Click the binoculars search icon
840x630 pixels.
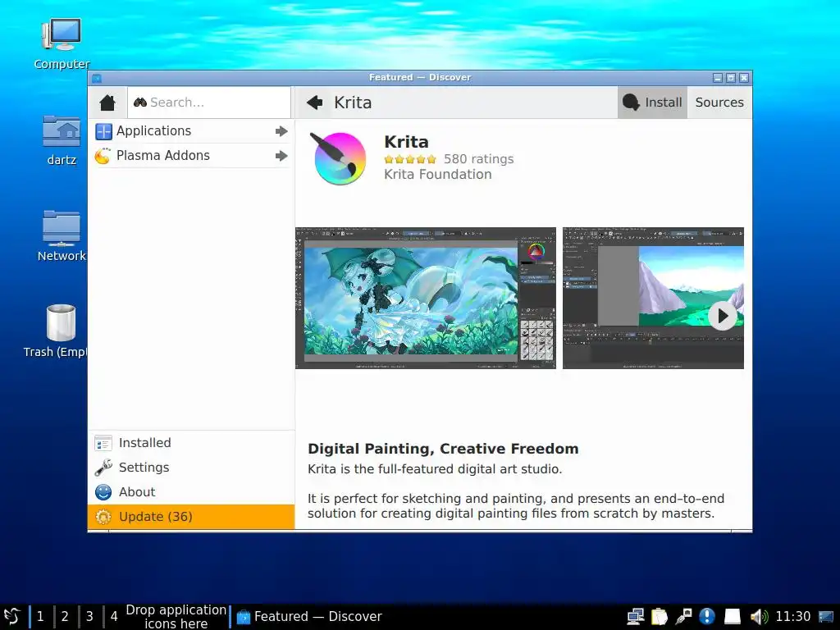tap(140, 103)
